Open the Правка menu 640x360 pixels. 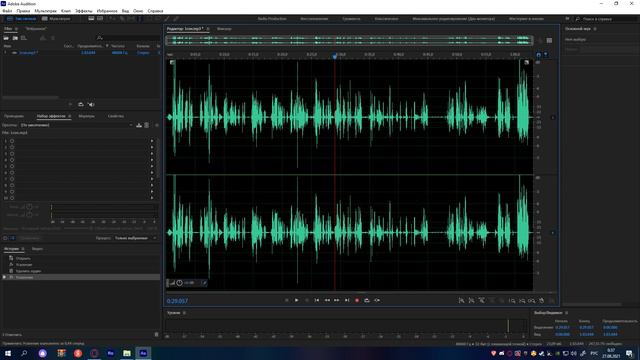[x=23, y=11]
